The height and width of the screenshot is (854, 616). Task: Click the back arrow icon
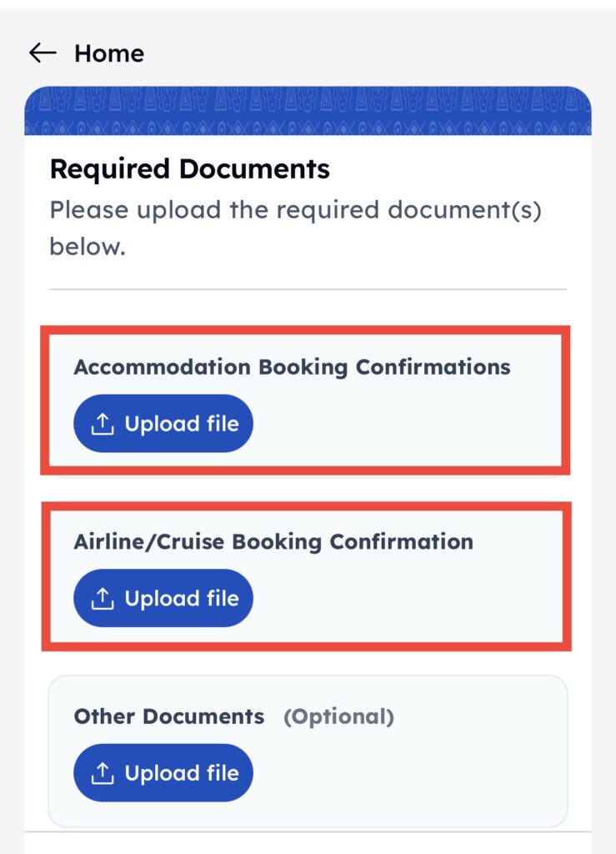[x=43, y=53]
